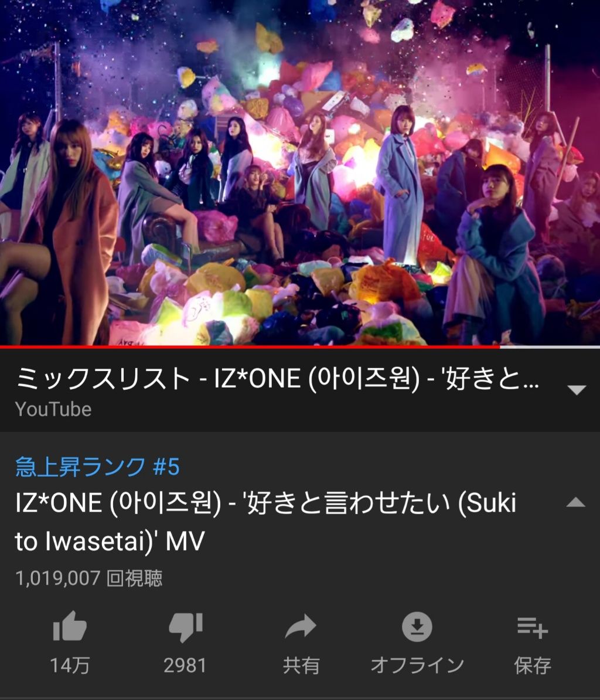This screenshot has height=700, width=600.
Task: Open the 急上昇ランク #5 trending link
Action: tap(97, 467)
